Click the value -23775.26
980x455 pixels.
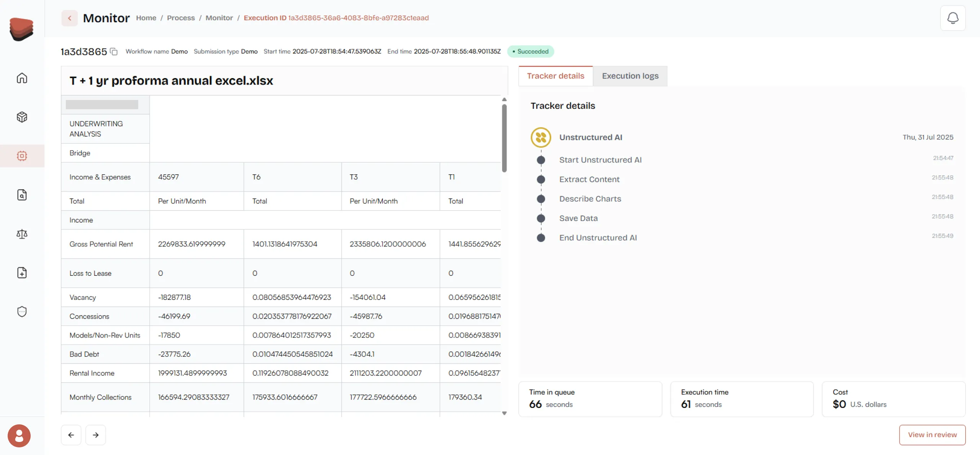174,354
